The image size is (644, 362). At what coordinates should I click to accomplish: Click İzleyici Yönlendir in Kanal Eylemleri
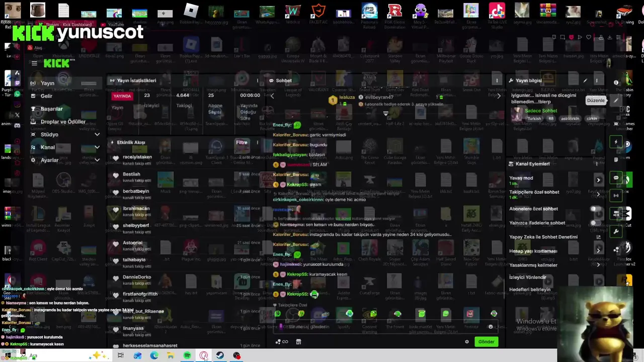tap(527, 277)
